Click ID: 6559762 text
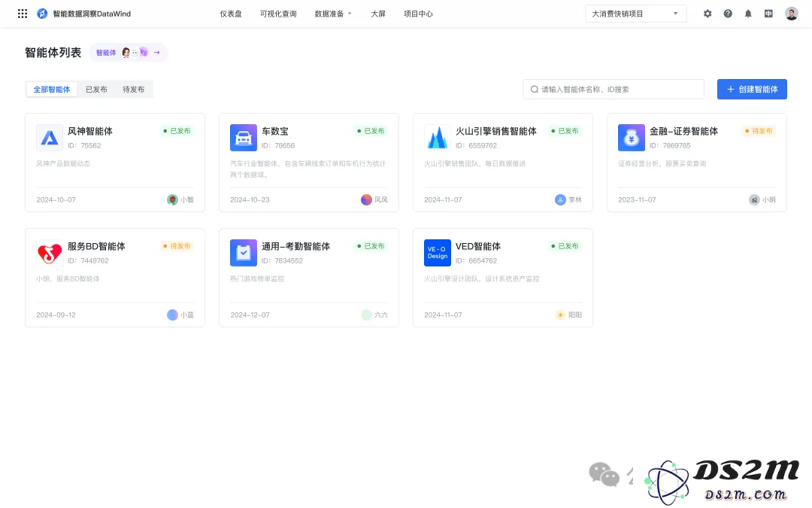The height and width of the screenshot is (508, 812). click(x=477, y=146)
